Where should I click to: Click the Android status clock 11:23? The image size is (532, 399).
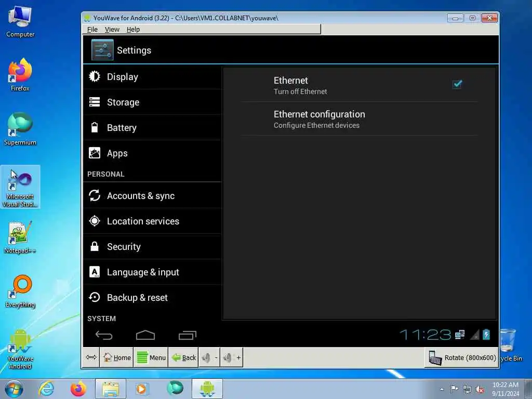tap(425, 335)
